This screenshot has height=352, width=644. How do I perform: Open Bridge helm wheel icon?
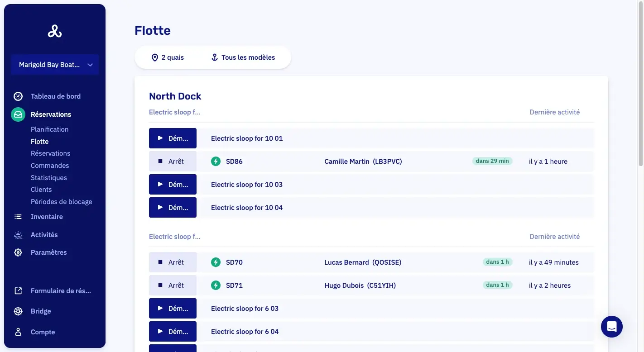18,311
